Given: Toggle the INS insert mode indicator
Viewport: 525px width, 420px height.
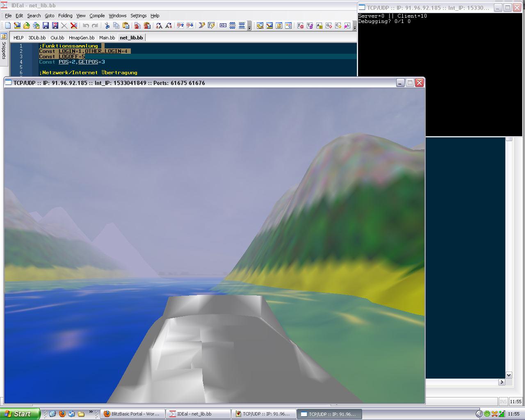Looking at the screenshot, I should [x=503, y=402].
